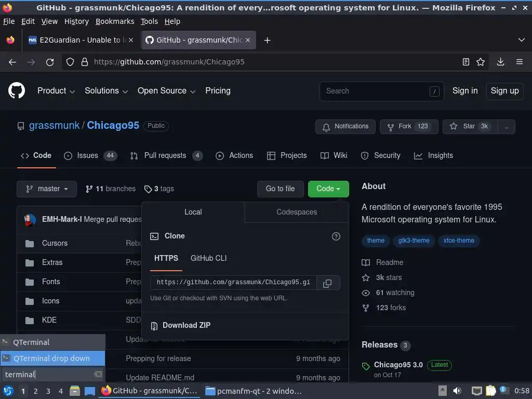This screenshot has height=399, width=532.
Task: Expand the Open Source dropdown menu
Action: (166, 91)
